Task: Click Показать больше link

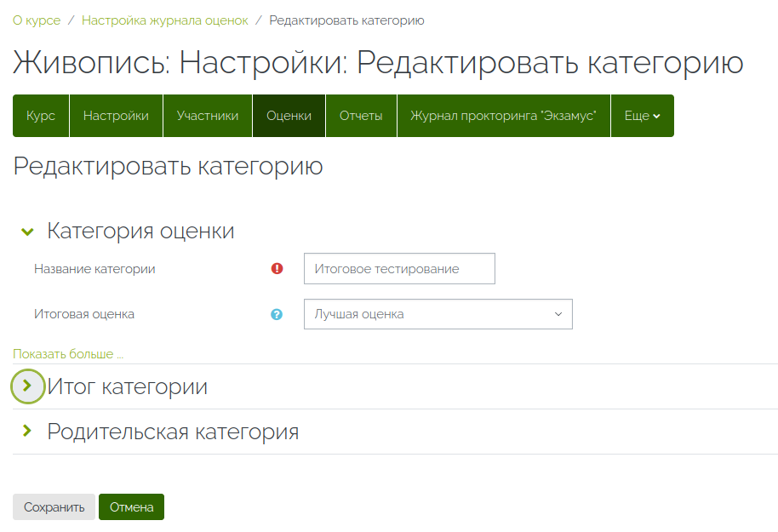Action: point(68,354)
